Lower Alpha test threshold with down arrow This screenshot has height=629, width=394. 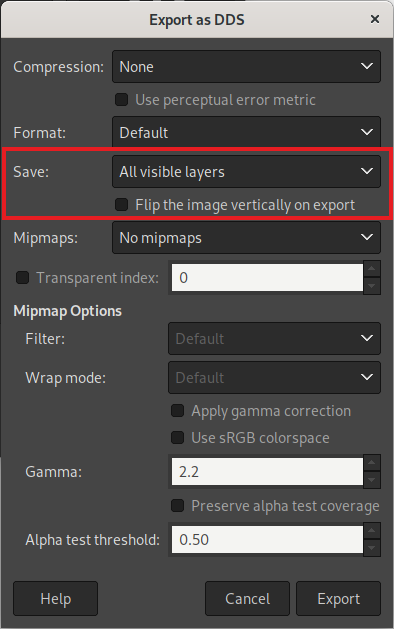click(x=372, y=548)
